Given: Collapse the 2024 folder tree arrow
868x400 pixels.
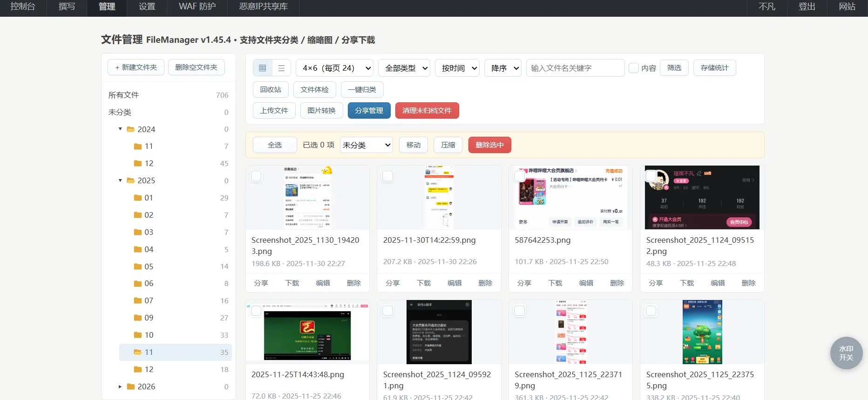Looking at the screenshot, I should [x=120, y=129].
